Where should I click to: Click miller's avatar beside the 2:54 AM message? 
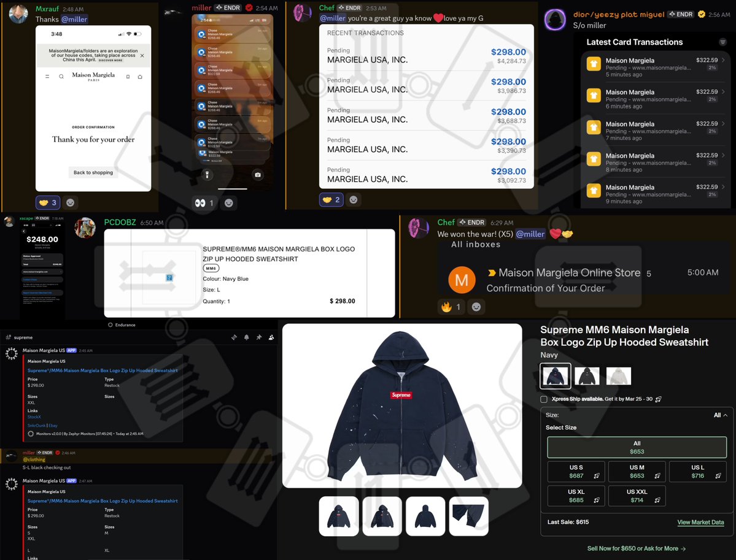173,13
